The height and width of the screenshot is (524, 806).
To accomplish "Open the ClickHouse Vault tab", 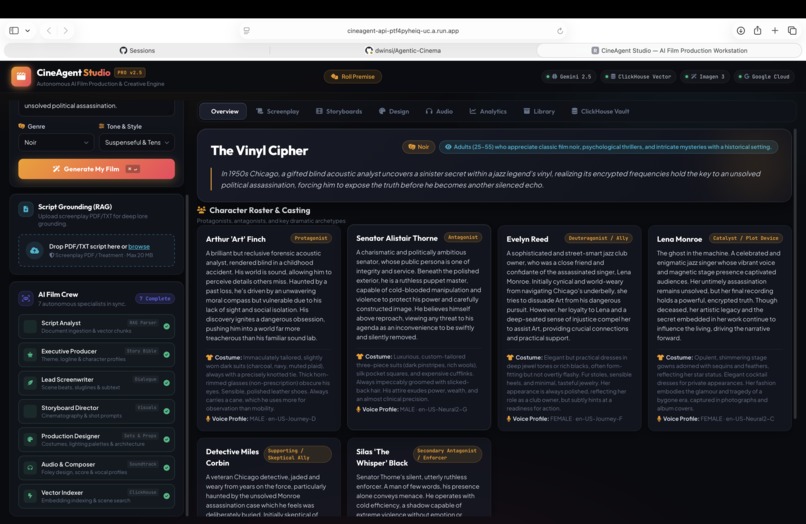I will pyautogui.click(x=600, y=111).
